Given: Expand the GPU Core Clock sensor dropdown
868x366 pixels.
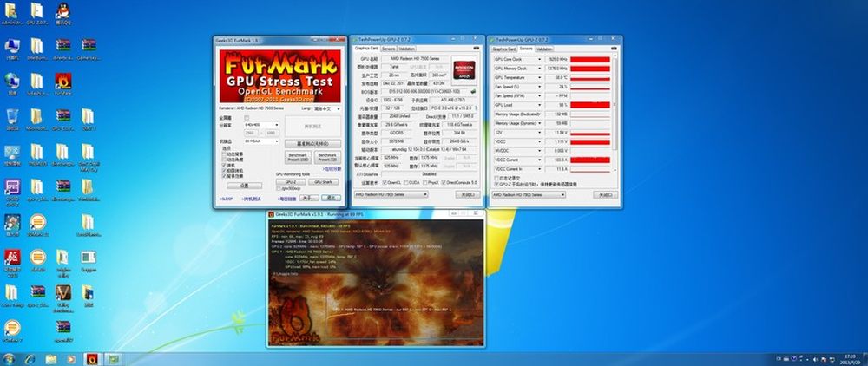Looking at the screenshot, I should click(539, 58).
